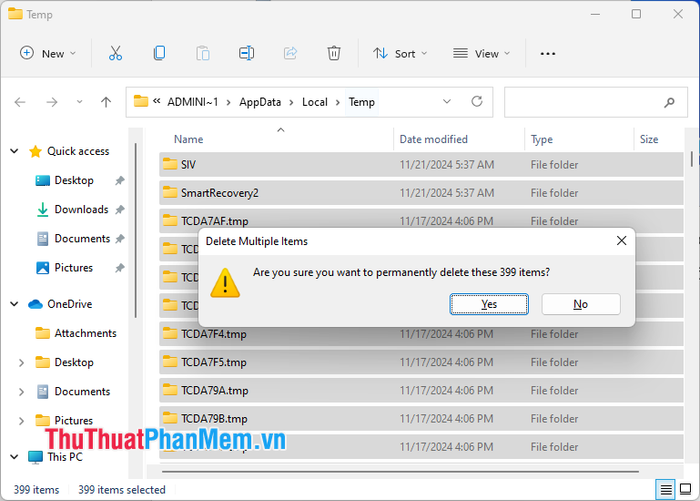700x501 pixels.
Task: Expand OneDrive Documents folder node
Action: (21, 392)
